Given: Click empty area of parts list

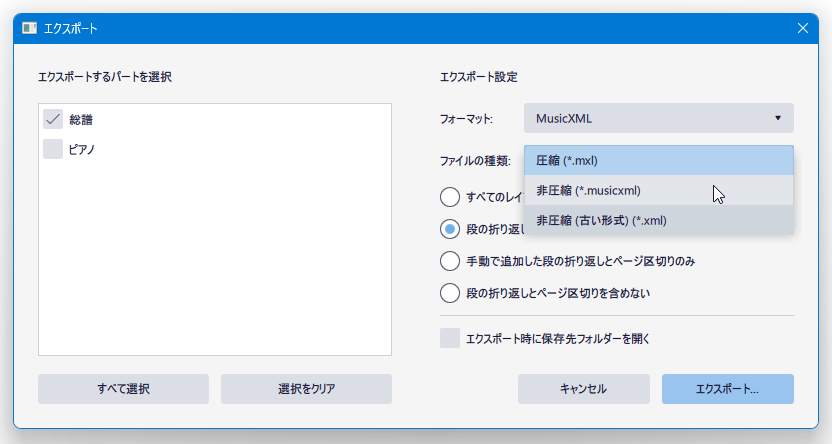Looking at the screenshot, I should (215, 255).
